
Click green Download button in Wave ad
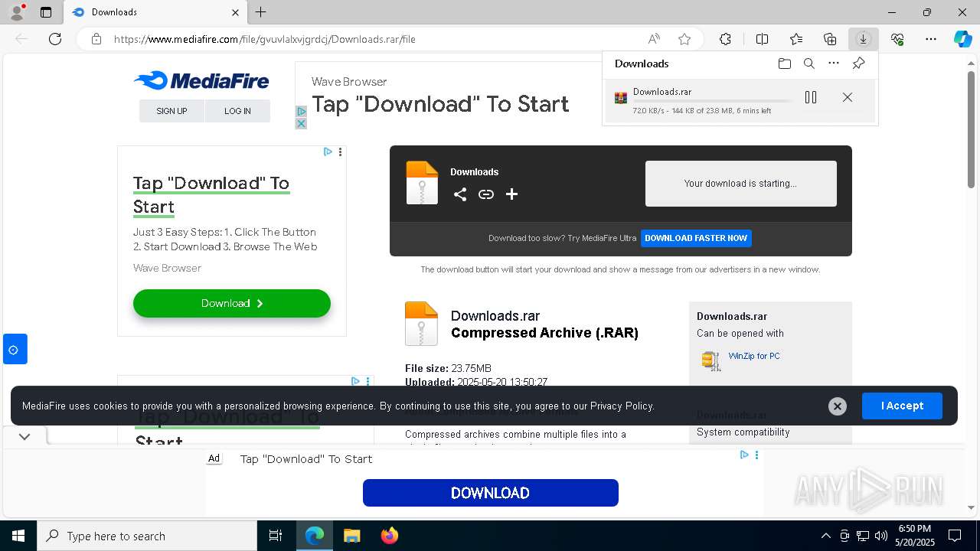(232, 303)
